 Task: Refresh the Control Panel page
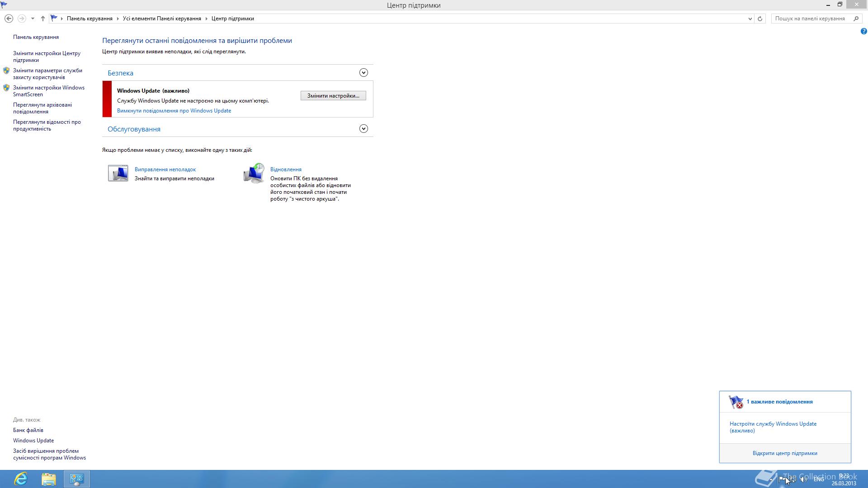click(760, 19)
